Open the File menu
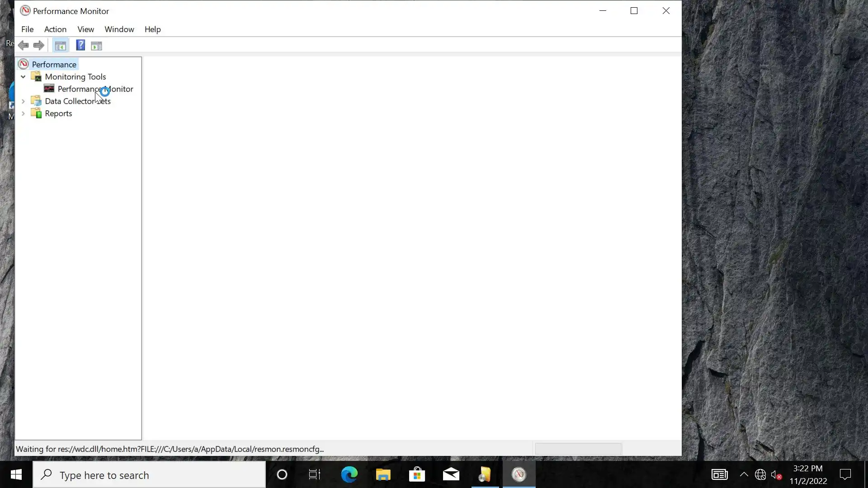Screen dimensions: 868x488 click(x=27, y=29)
